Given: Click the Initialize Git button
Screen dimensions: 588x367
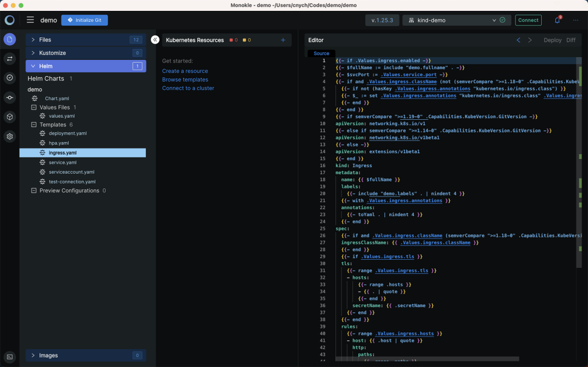Looking at the screenshot, I should [84, 20].
